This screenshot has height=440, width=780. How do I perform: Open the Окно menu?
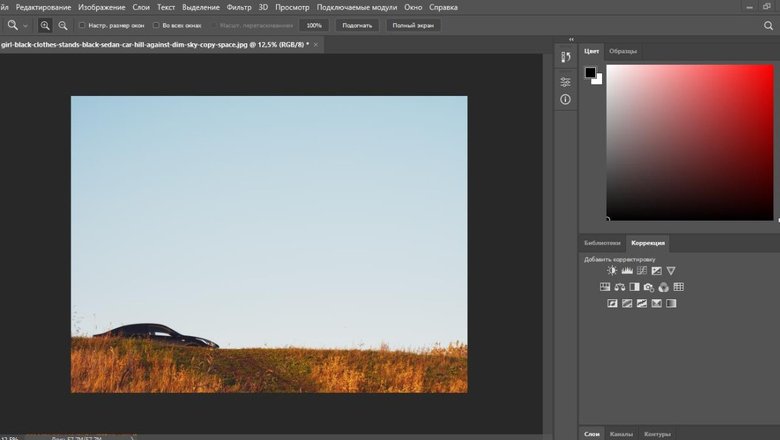pos(413,7)
